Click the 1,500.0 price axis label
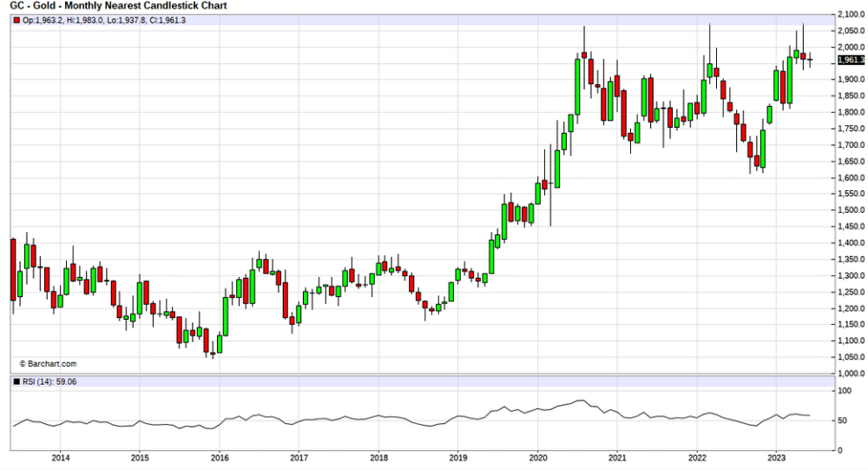Viewport: 868px width, 470px height. (851, 210)
